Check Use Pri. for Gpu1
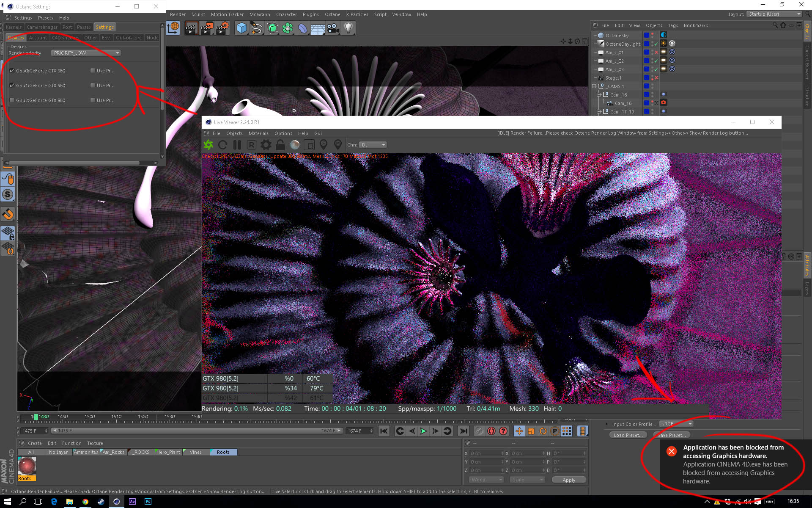812x508 pixels. click(x=93, y=86)
